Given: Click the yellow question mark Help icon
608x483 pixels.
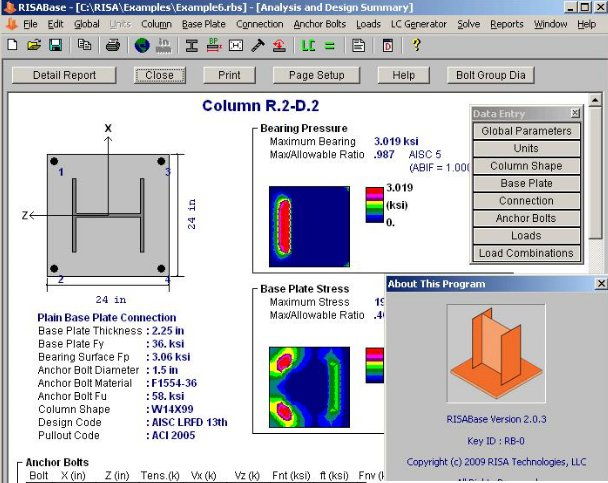Looking at the screenshot, I should click(416, 45).
